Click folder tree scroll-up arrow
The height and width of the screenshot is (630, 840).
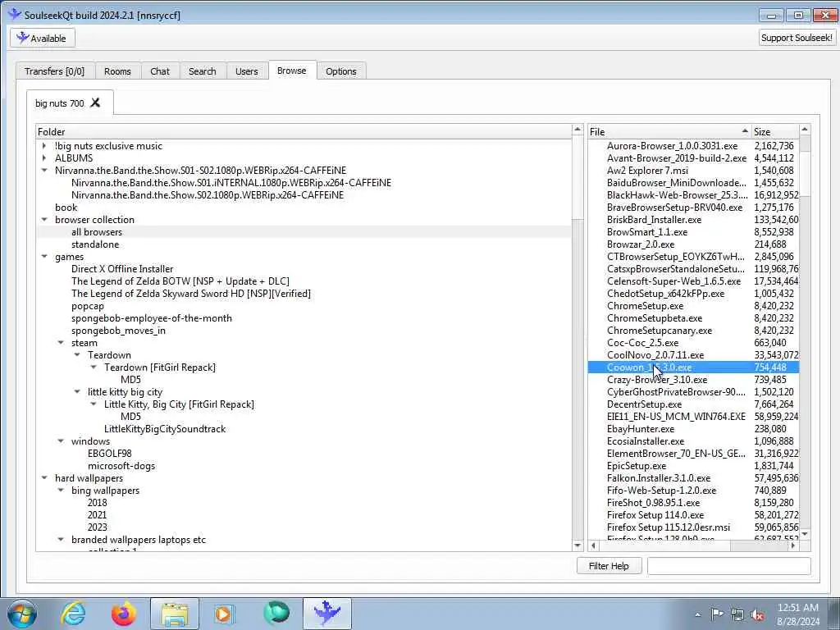click(x=577, y=129)
